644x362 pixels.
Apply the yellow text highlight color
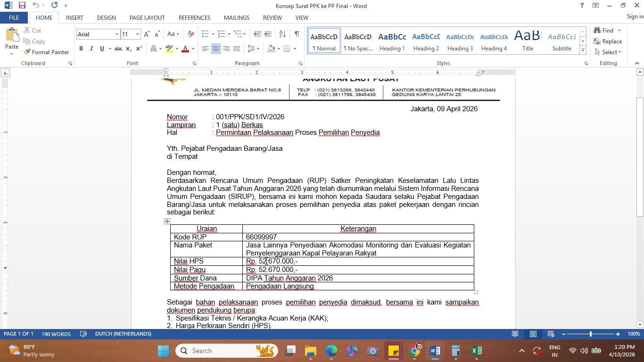pos(169,49)
